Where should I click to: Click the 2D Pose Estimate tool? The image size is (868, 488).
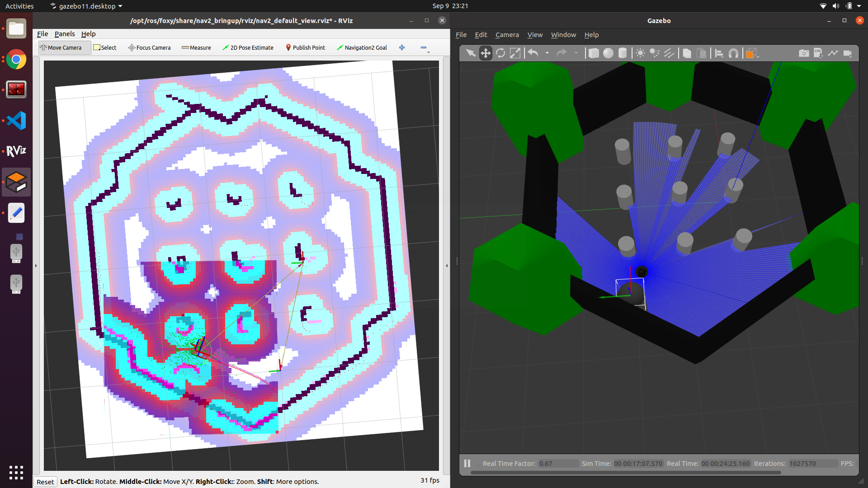pos(248,47)
